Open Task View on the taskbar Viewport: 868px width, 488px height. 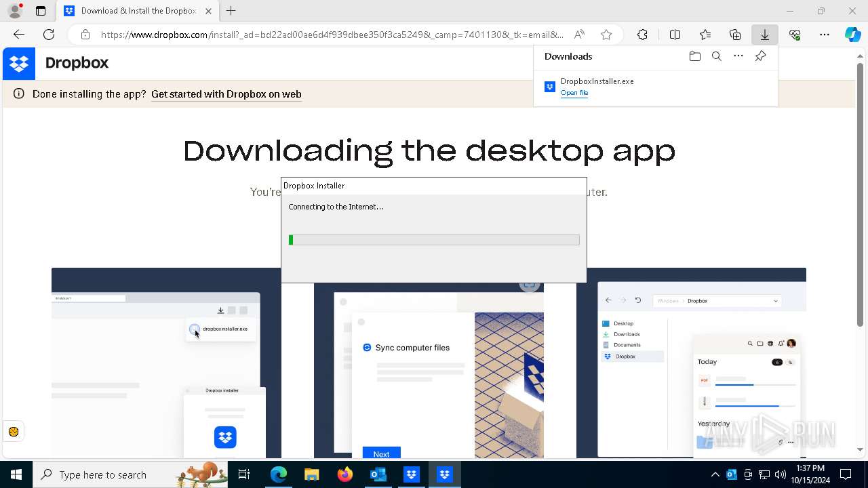[x=244, y=474]
